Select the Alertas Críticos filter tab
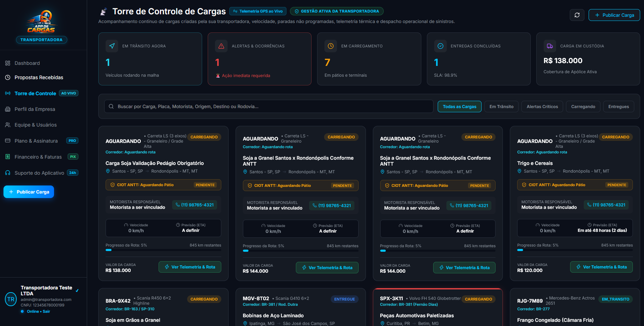 [542, 107]
